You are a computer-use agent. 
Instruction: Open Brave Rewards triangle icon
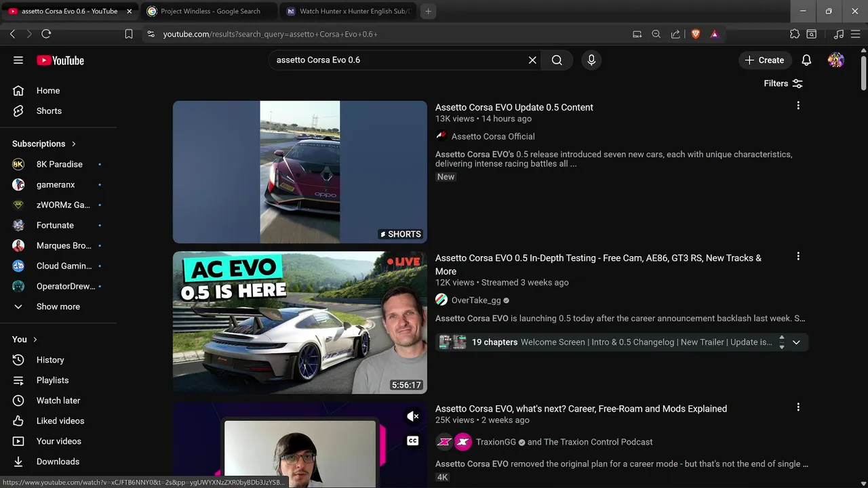[x=714, y=34]
